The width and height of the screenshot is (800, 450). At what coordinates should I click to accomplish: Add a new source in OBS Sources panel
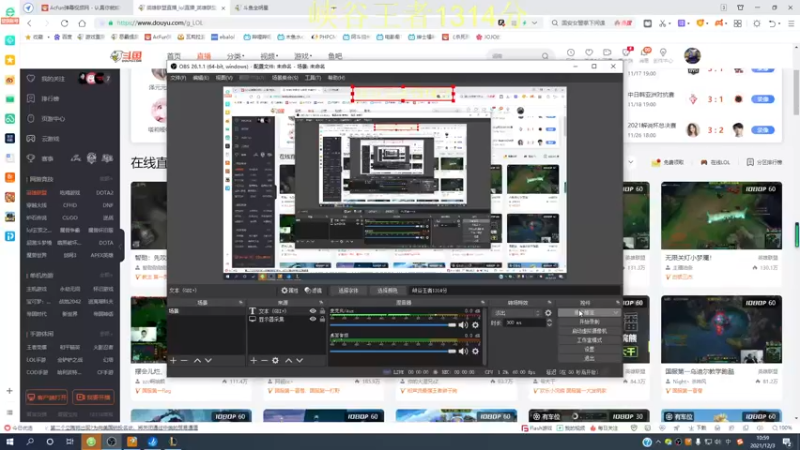[254, 360]
